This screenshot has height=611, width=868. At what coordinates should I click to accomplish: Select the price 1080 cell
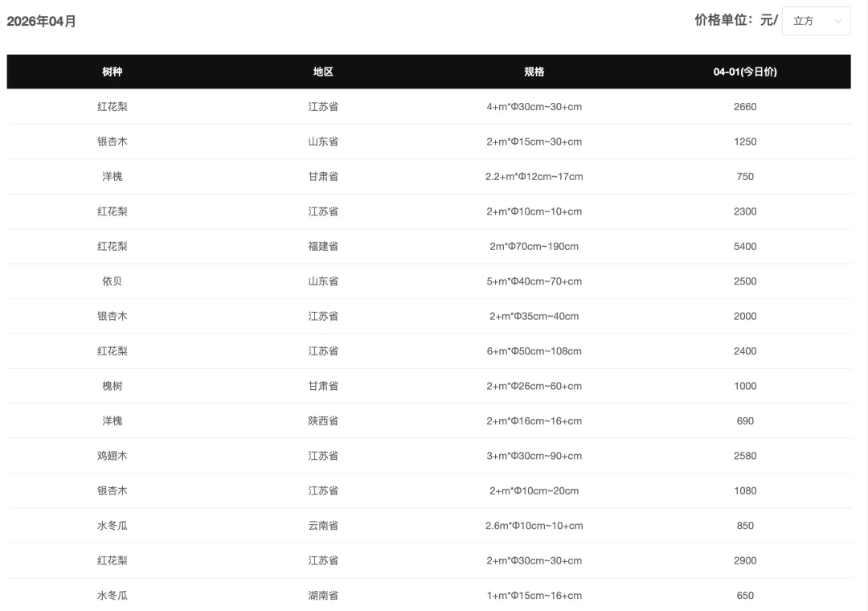click(x=745, y=490)
